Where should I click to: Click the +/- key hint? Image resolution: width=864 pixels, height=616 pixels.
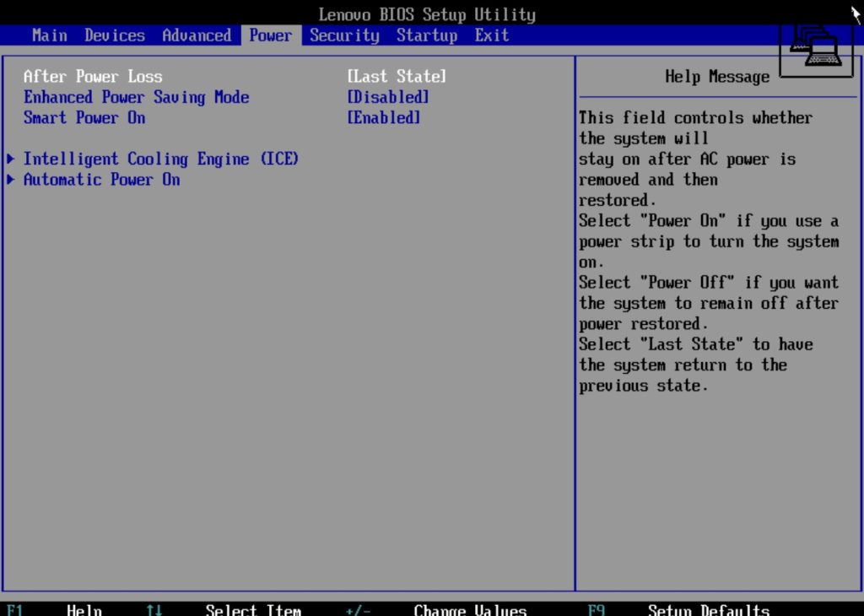pyautogui.click(x=358, y=609)
